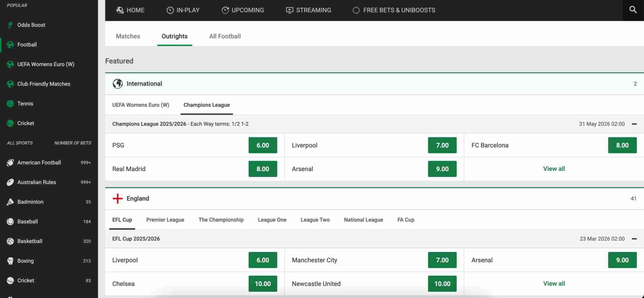Bet on Liverpool EFL Cup odds 6.00
Image resolution: width=644 pixels, height=298 pixels.
[263, 260]
